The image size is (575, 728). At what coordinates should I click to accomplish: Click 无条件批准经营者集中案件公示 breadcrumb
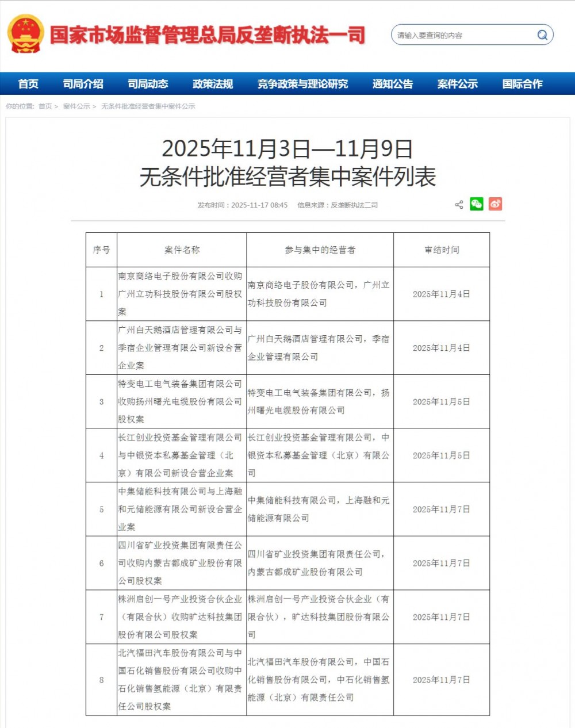pos(148,106)
